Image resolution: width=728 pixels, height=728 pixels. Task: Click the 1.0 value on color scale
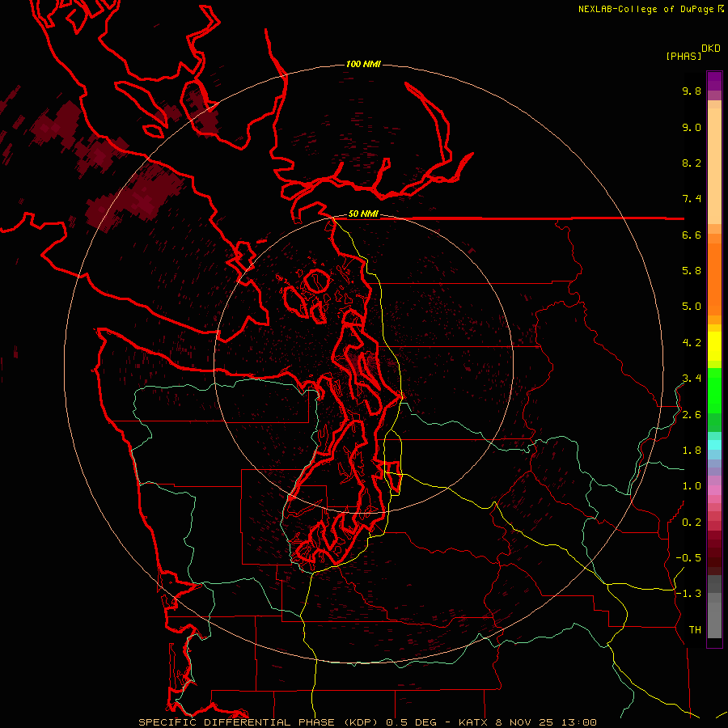[x=692, y=486]
